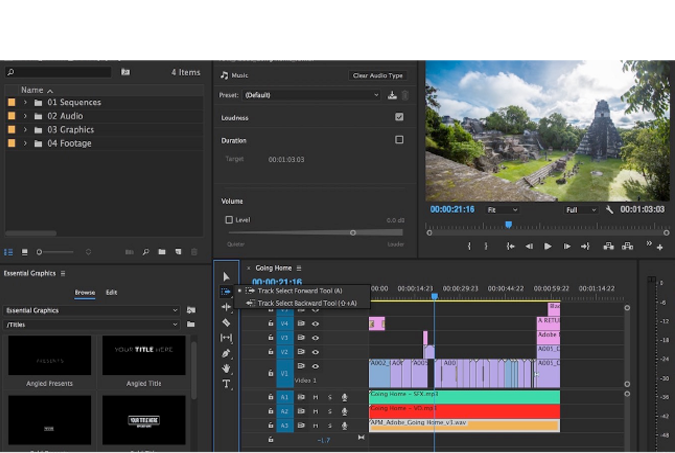675x453 pixels.
Task: Select the Pen tool
Action: [x=226, y=353]
